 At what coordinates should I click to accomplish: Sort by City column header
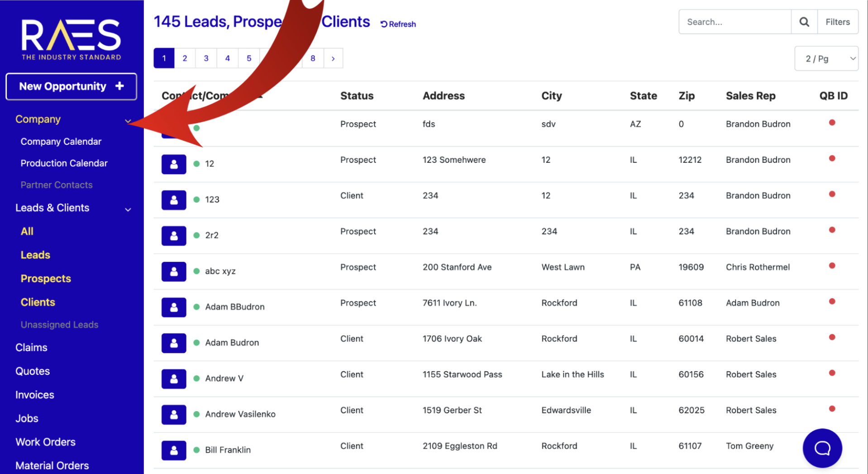pyautogui.click(x=552, y=96)
